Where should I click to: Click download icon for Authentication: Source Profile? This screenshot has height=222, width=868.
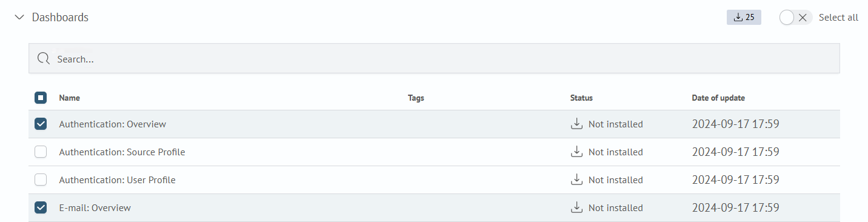[x=576, y=152]
